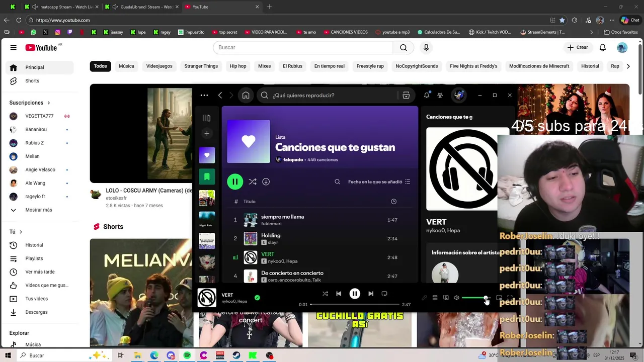This screenshot has width=644, height=362.
Task: Open nykoo0, Hepa artist link in right panel
Action: tap(443, 230)
